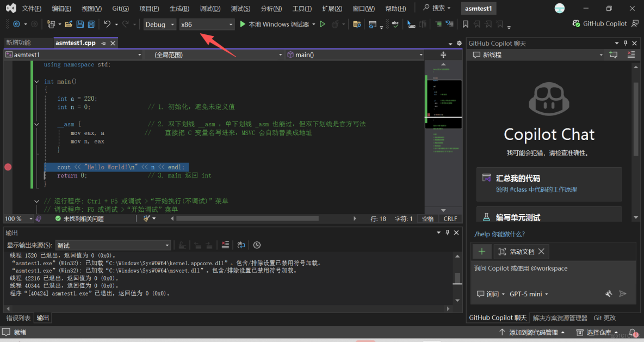Screen dimensions: 644x342
Task: Pin the Output panel with the pin icon
Action: (447, 232)
